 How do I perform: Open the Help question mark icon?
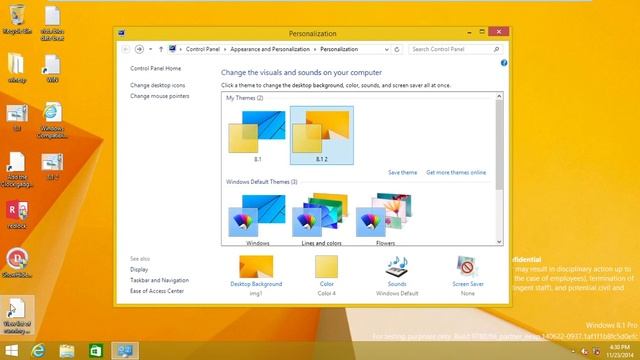click(504, 63)
